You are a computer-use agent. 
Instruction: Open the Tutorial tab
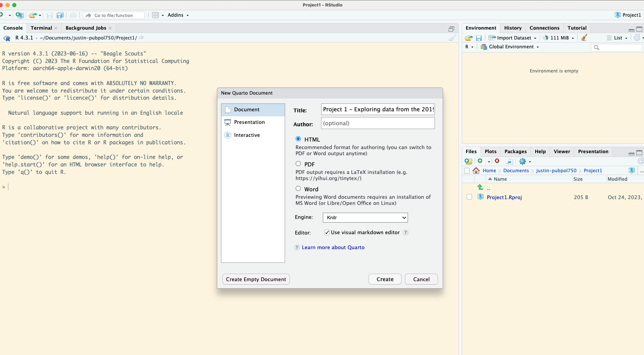pos(577,28)
